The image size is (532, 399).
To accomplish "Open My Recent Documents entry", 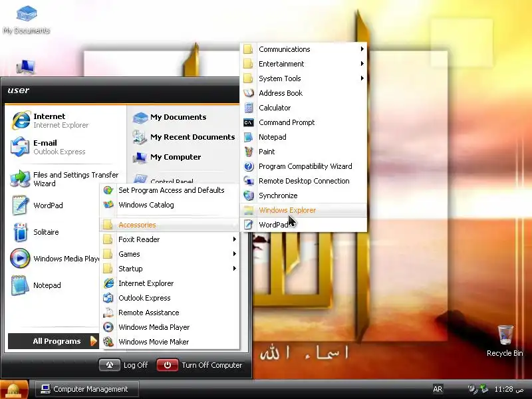I will pyautogui.click(x=184, y=137).
